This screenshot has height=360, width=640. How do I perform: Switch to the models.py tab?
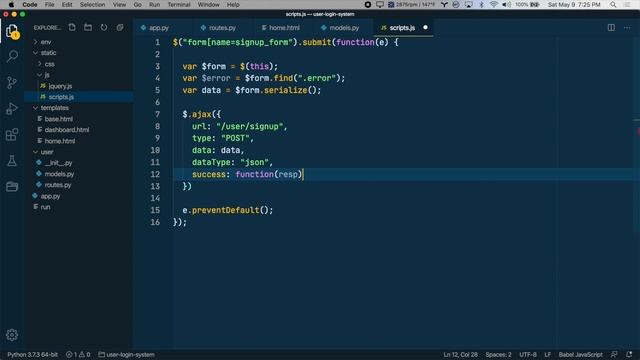pyautogui.click(x=344, y=28)
